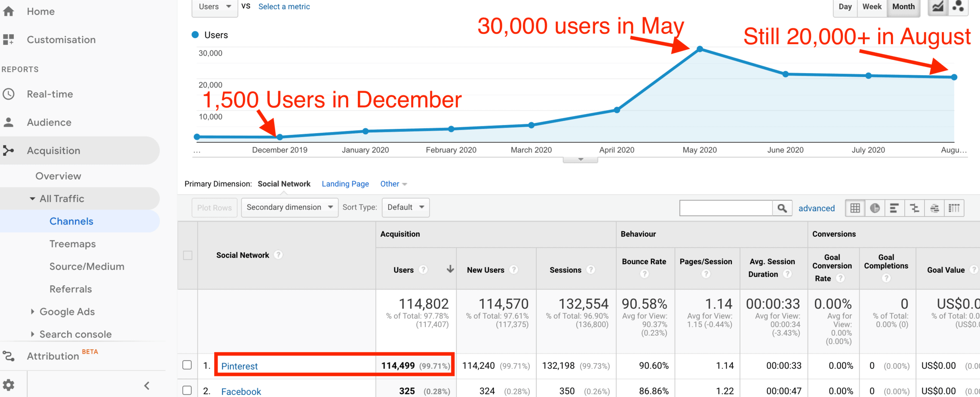This screenshot has height=397, width=980.
Task: Open Admin settings gear icon
Action: [x=9, y=385]
